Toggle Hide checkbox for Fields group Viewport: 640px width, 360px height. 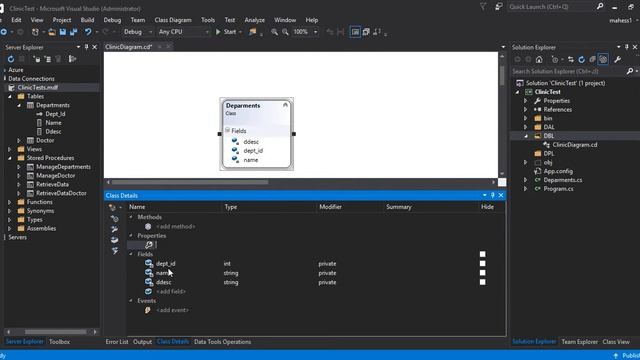click(x=482, y=254)
